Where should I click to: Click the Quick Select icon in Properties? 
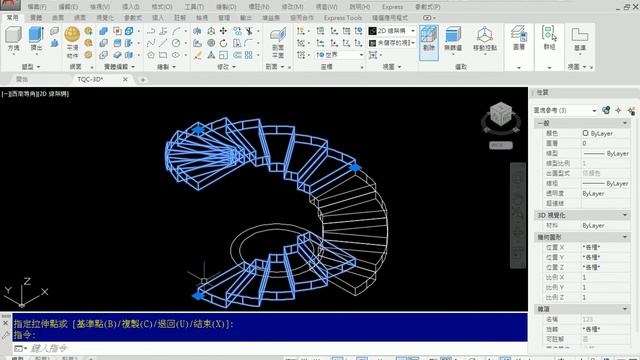pyautogui.click(x=631, y=110)
